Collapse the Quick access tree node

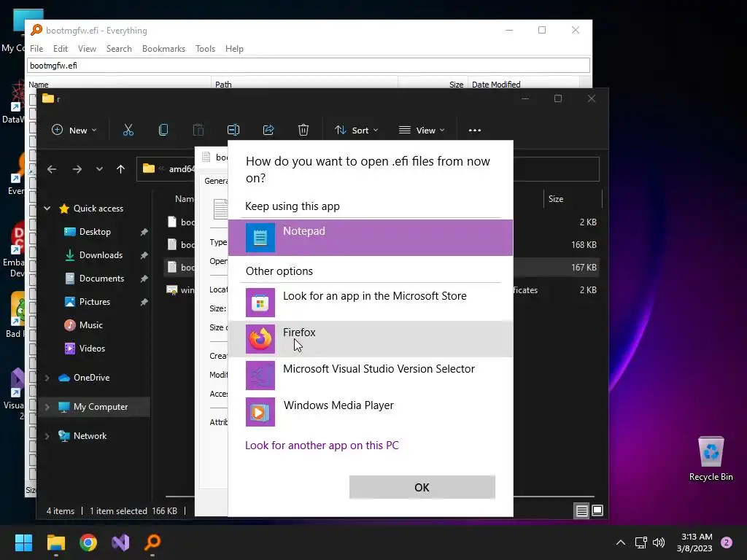coord(47,208)
